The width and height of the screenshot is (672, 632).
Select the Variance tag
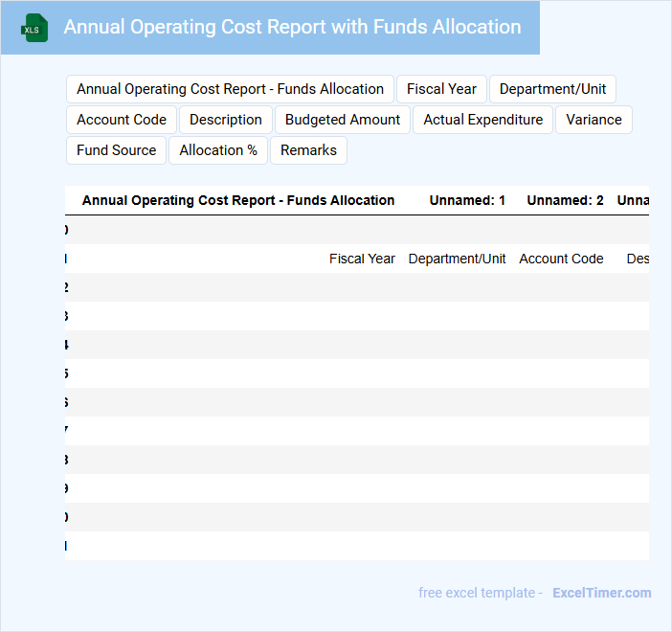tap(594, 120)
